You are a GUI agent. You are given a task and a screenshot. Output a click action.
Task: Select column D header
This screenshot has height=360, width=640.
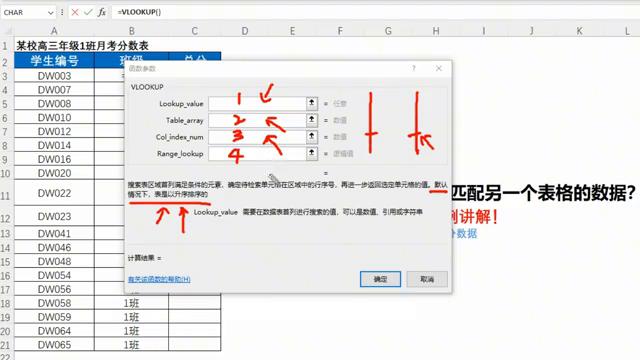pyautogui.click(x=244, y=31)
